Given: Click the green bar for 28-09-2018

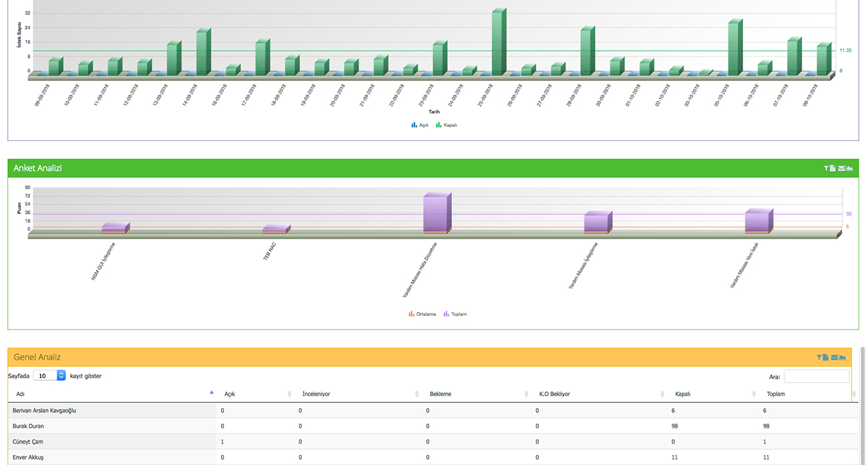Looking at the screenshot, I should point(588,51).
